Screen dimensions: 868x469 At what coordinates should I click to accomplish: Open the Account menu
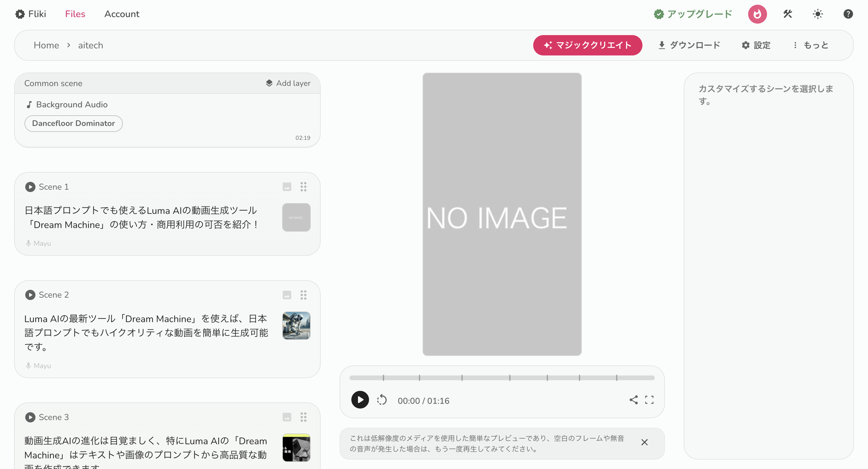click(x=122, y=14)
